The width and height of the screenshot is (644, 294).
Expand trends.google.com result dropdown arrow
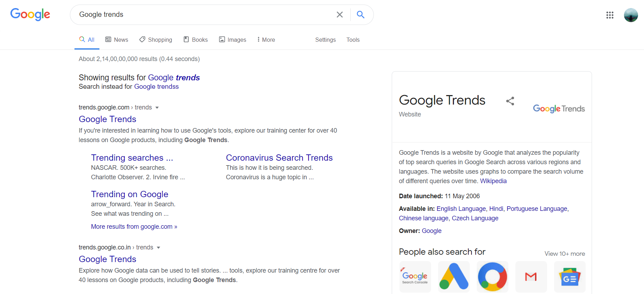coord(157,108)
